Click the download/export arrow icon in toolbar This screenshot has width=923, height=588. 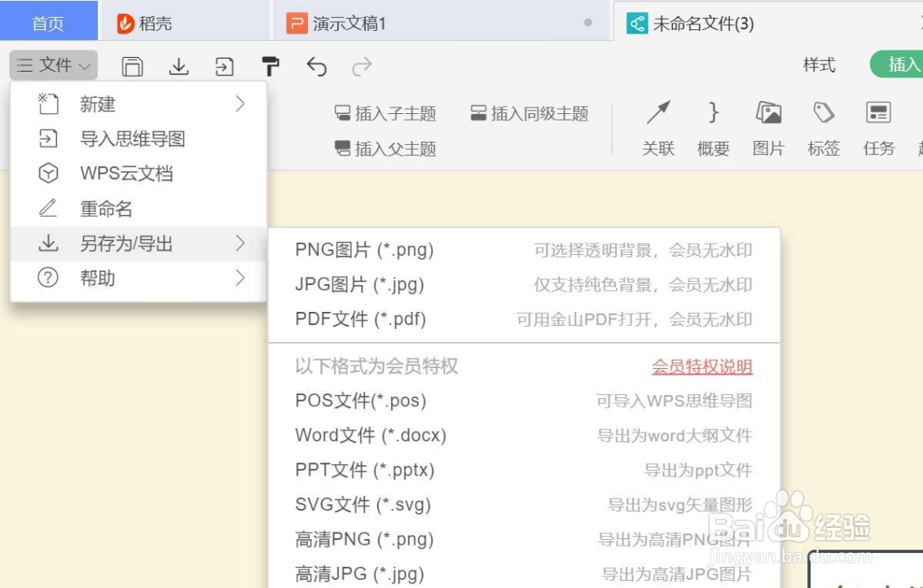[178, 67]
